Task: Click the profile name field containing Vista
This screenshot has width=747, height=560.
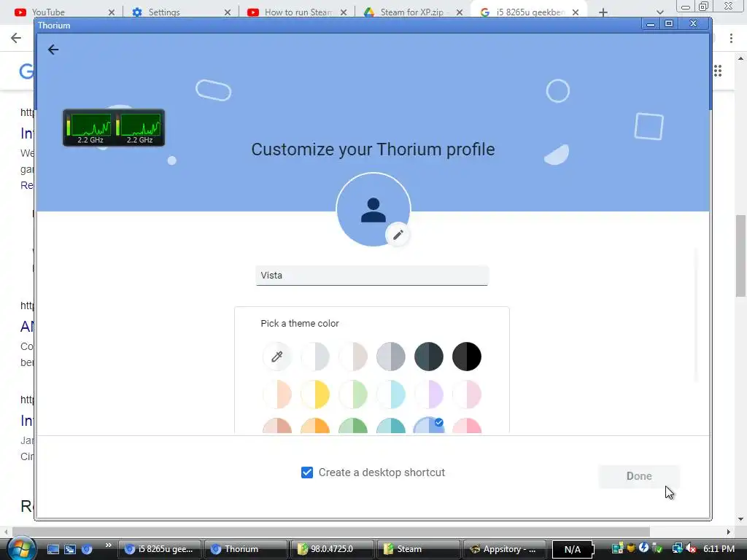Action: [x=371, y=275]
